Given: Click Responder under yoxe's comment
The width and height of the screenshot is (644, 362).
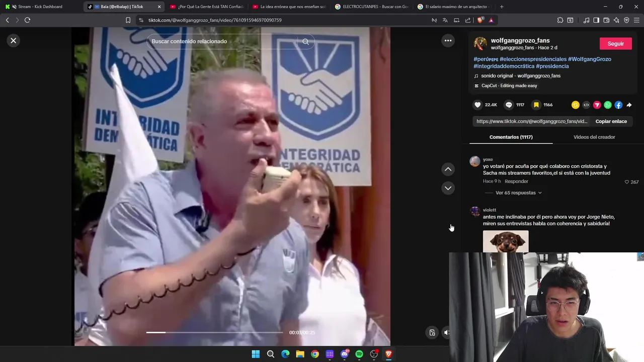Looking at the screenshot, I should click(x=516, y=182).
